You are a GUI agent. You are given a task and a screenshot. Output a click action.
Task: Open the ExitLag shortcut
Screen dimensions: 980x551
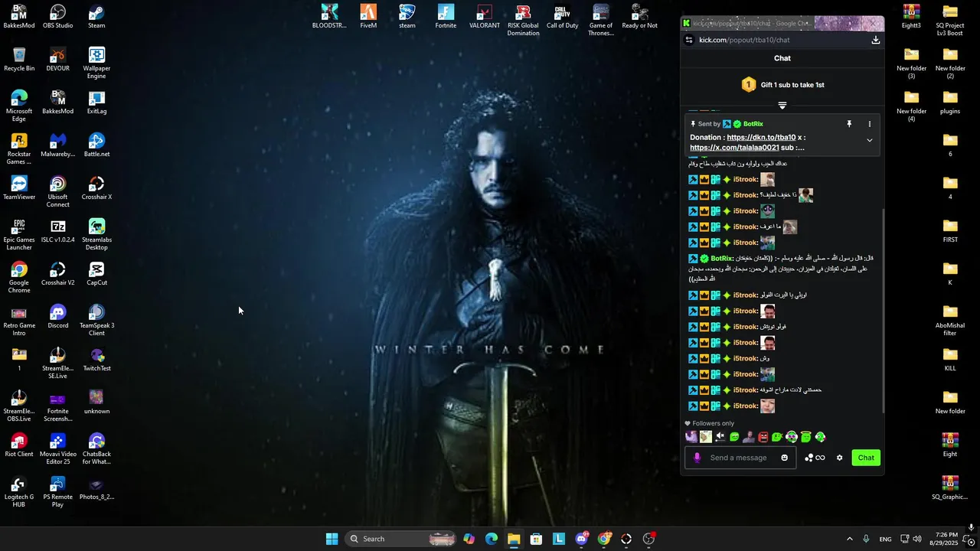(x=96, y=103)
